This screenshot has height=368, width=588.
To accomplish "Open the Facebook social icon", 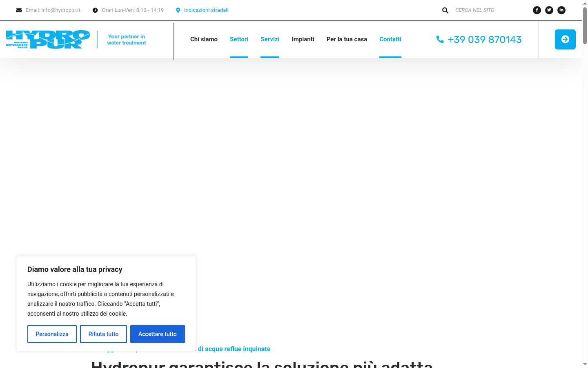I will tap(537, 10).
